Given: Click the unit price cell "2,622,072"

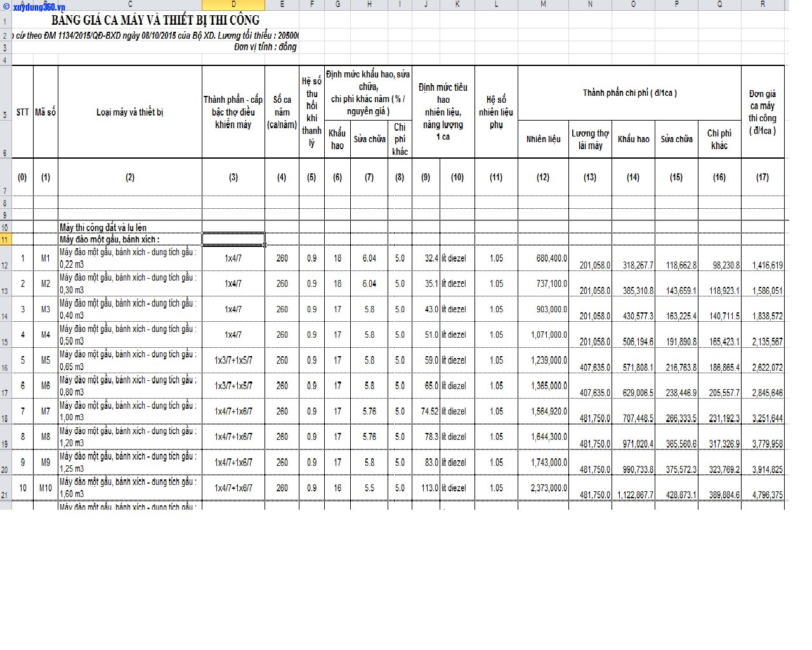Looking at the screenshot, I should (763, 361).
